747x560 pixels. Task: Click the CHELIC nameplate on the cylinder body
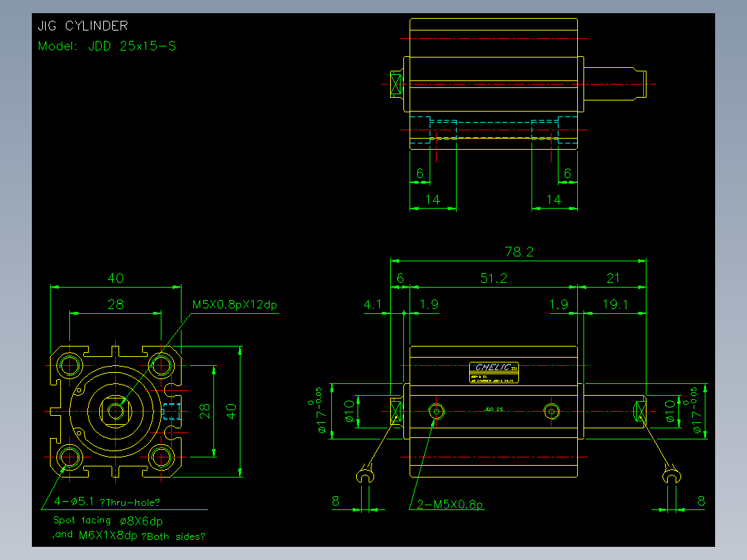[494, 372]
